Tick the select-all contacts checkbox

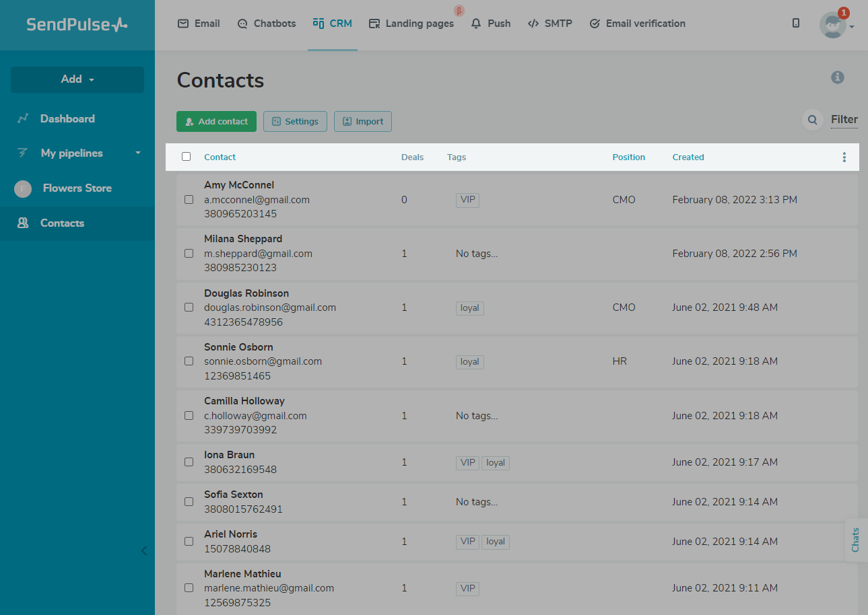187,157
